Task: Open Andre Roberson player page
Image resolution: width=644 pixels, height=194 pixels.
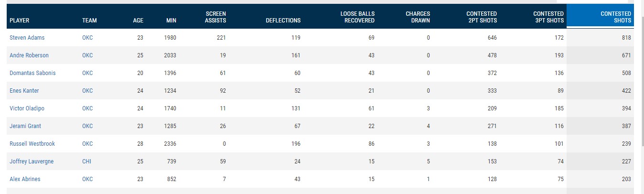Action: tap(29, 55)
